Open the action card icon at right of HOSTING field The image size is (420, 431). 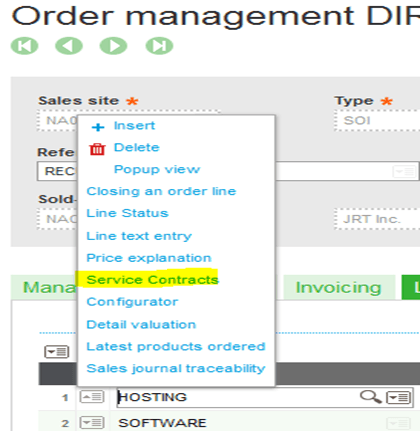tap(398, 397)
